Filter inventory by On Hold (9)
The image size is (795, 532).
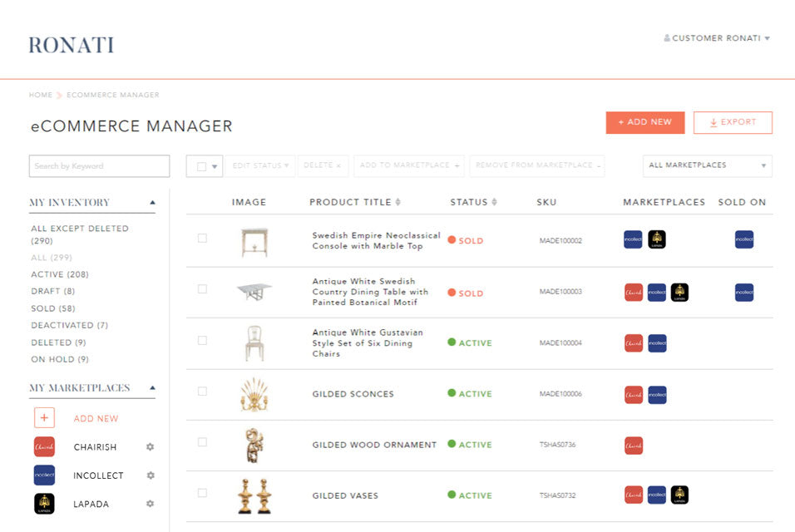tap(60, 359)
